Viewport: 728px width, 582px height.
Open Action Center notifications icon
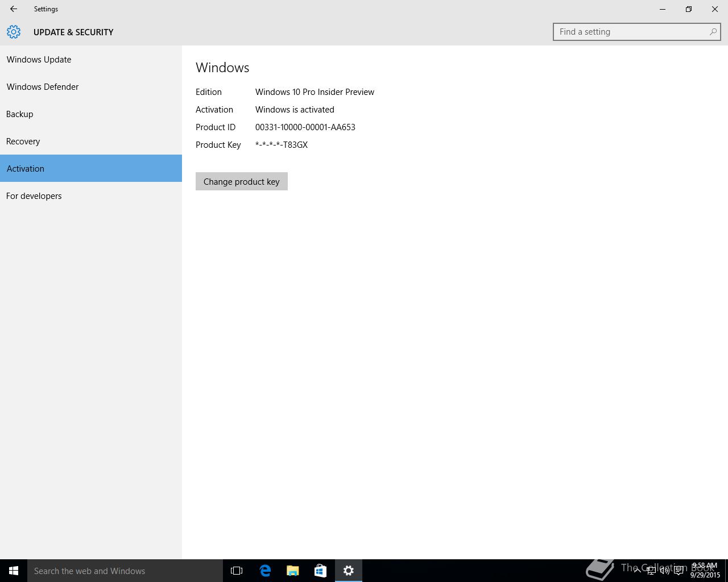(679, 571)
